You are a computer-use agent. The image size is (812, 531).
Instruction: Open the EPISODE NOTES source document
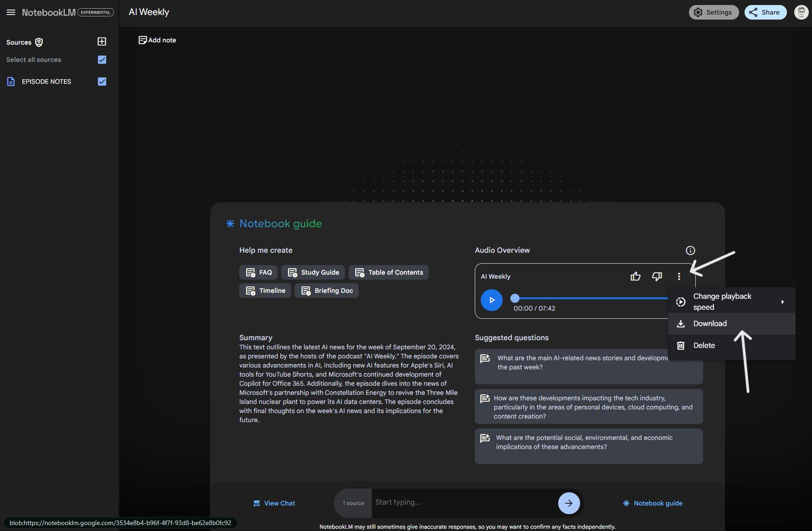(x=46, y=82)
